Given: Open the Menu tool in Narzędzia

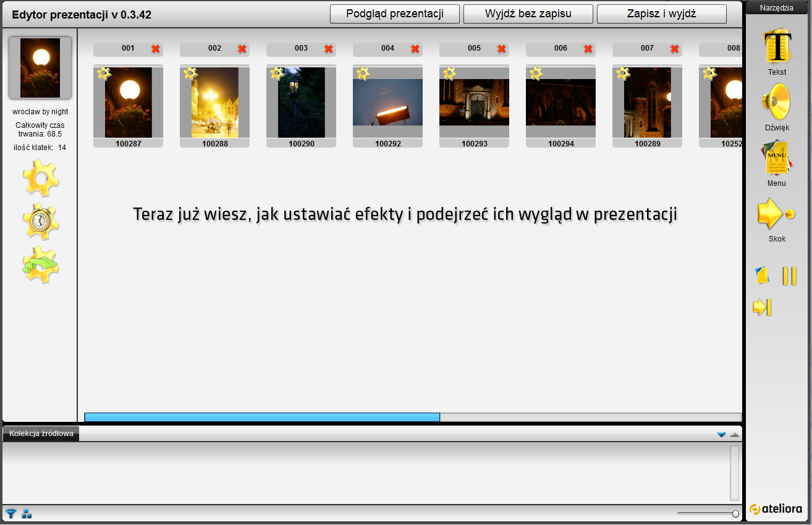Looking at the screenshot, I should pos(776,158).
